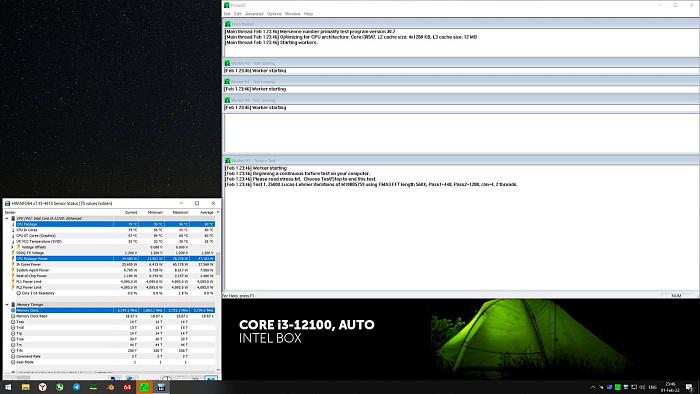Screen dimensions: 700x394
Task: Switch to Prime95 via taskbar button
Action: pyautogui.click(x=144, y=387)
